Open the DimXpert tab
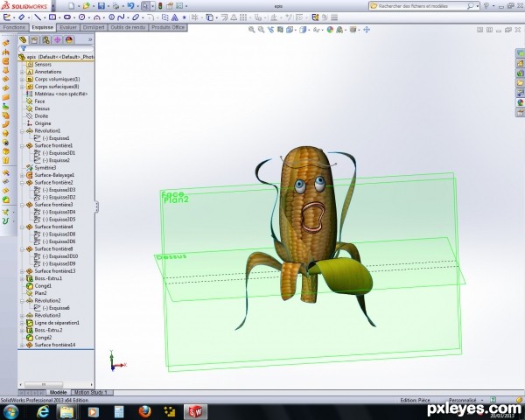 pyautogui.click(x=94, y=27)
